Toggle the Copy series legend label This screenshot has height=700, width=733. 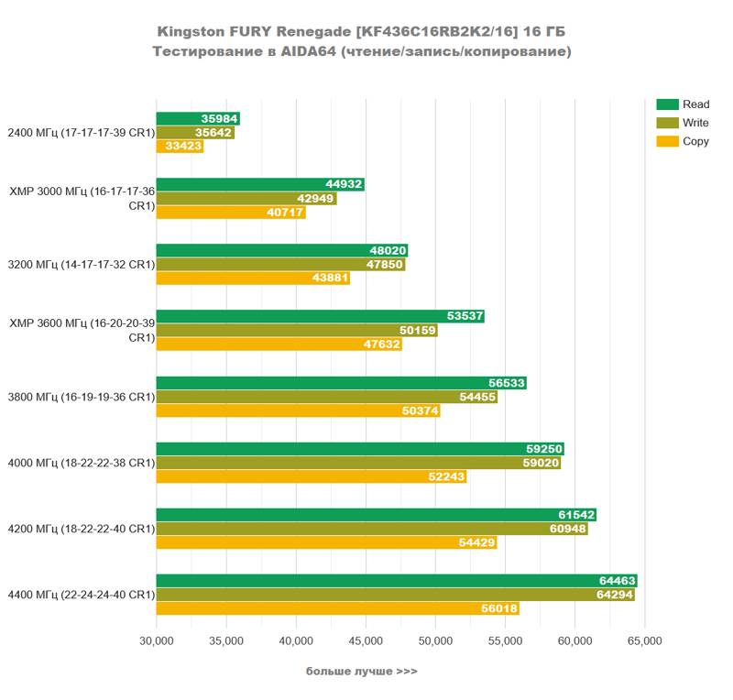696,141
